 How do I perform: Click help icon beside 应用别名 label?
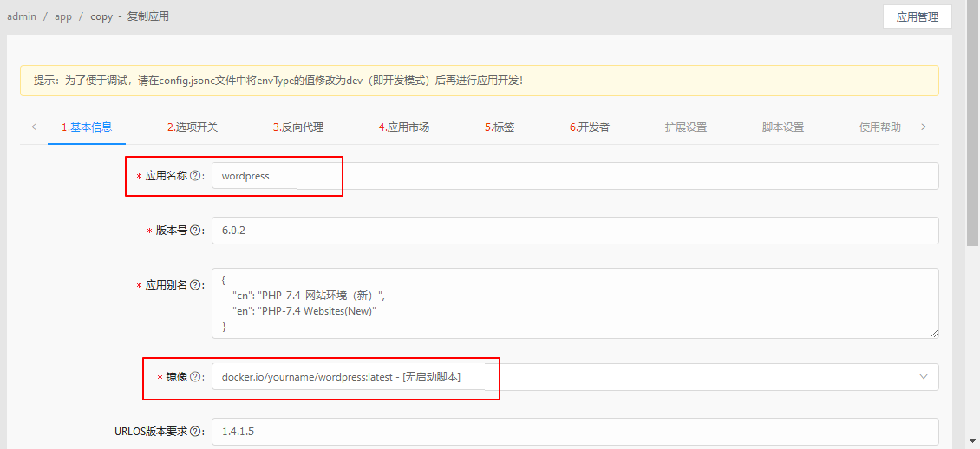[x=195, y=285]
